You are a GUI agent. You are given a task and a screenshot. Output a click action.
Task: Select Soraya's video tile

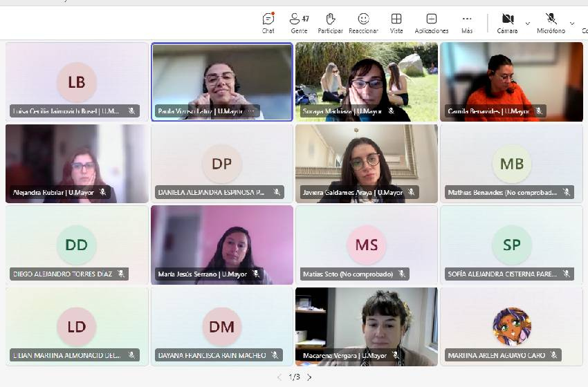pos(367,82)
